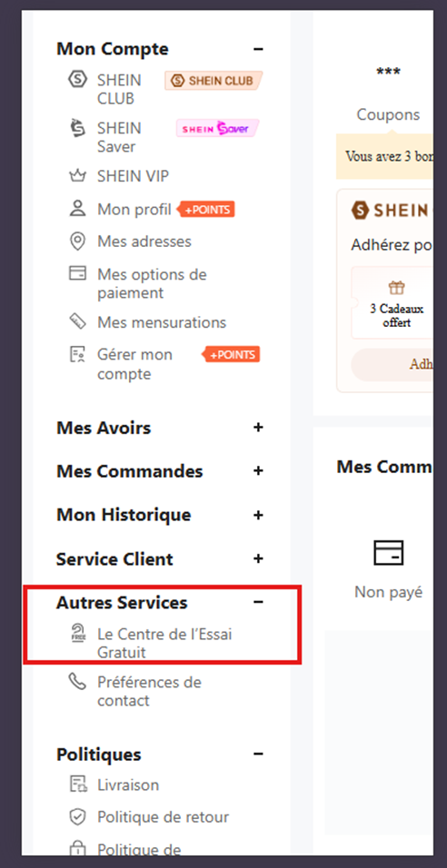Click the SHEIN club logo in the card
The width and height of the screenshot is (447, 868).
pyautogui.click(x=391, y=210)
